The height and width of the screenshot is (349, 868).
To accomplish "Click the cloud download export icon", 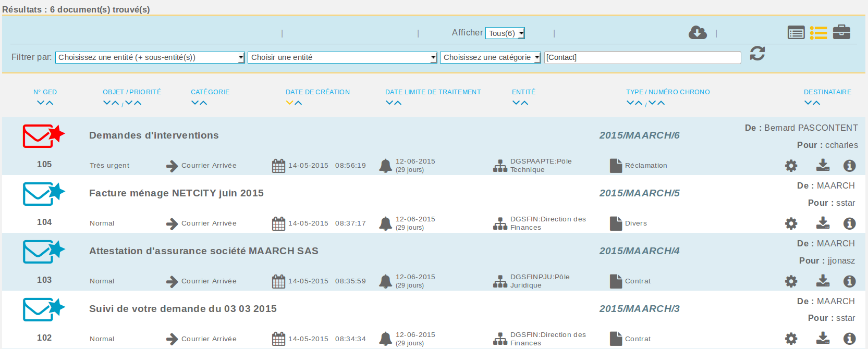I will (698, 33).
